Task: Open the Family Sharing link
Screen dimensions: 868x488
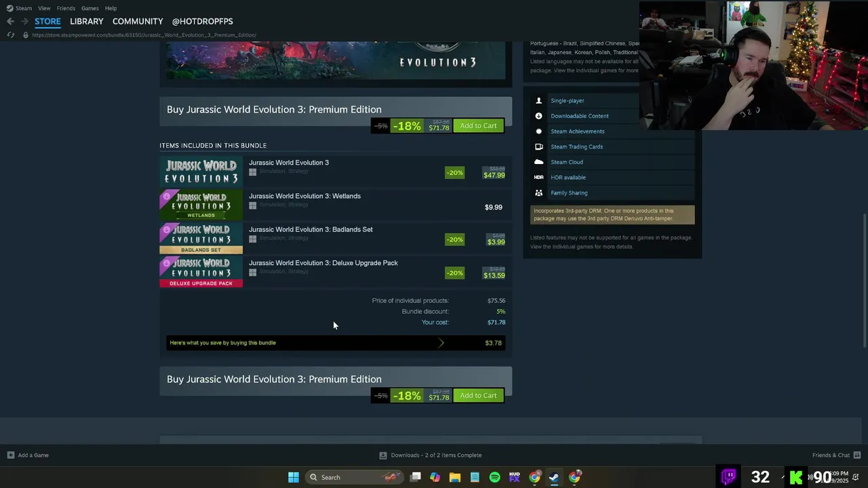Action: click(x=569, y=192)
